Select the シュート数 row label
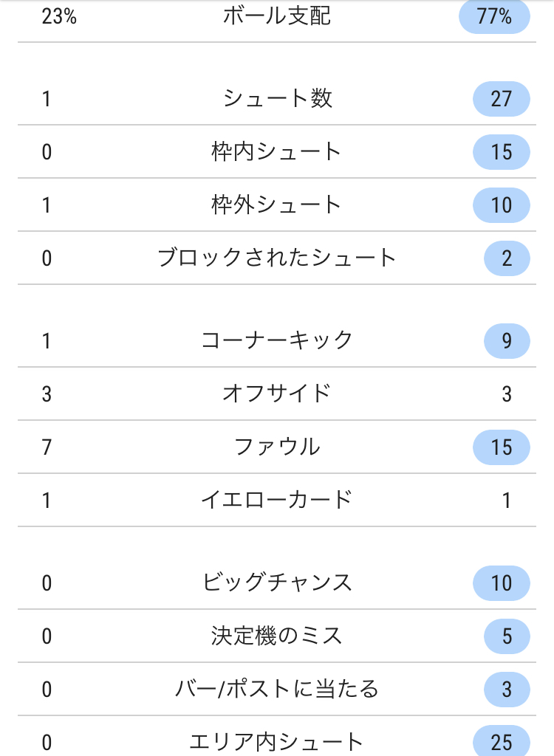 (x=277, y=98)
